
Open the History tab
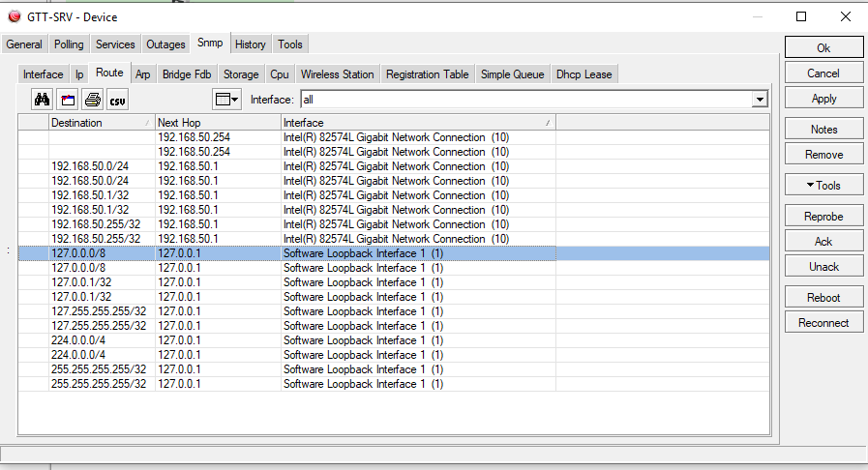point(251,44)
